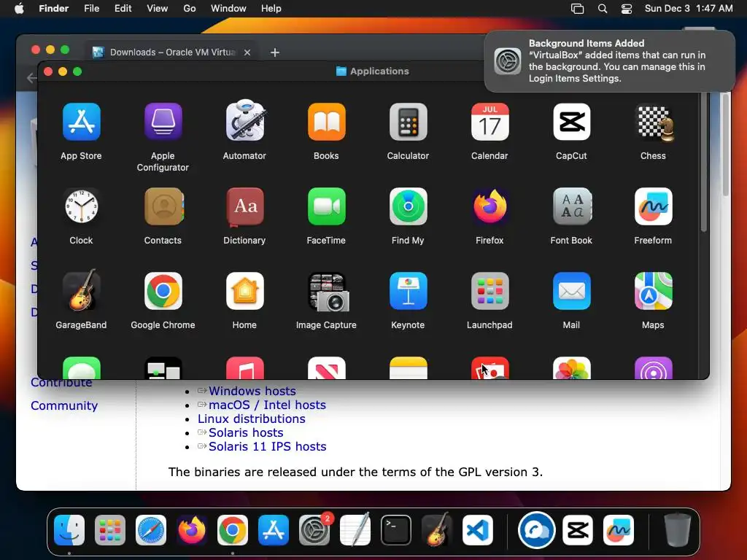
Task: Select GarageBand in the Applications window
Action: [82, 290]
